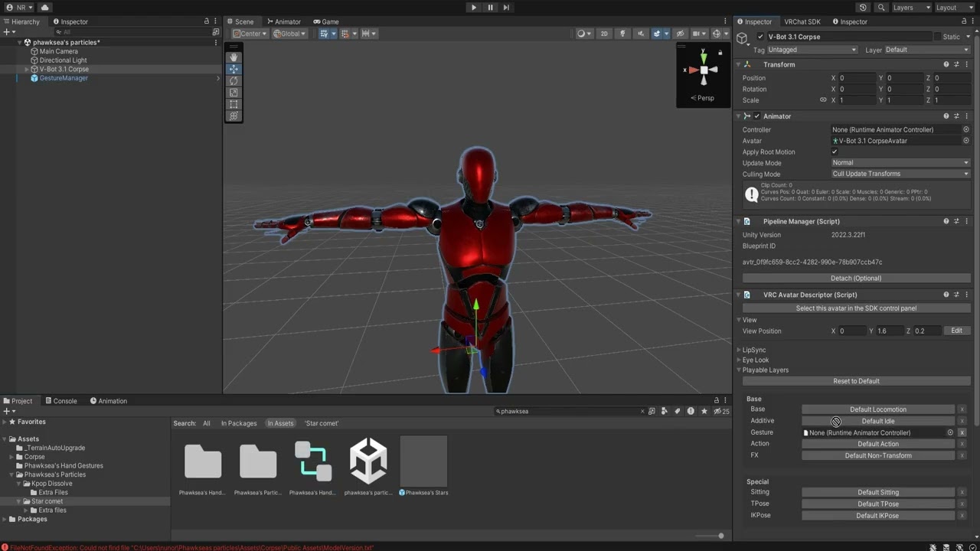Click the Pause button
980x551 pixels.
(490, 8)
